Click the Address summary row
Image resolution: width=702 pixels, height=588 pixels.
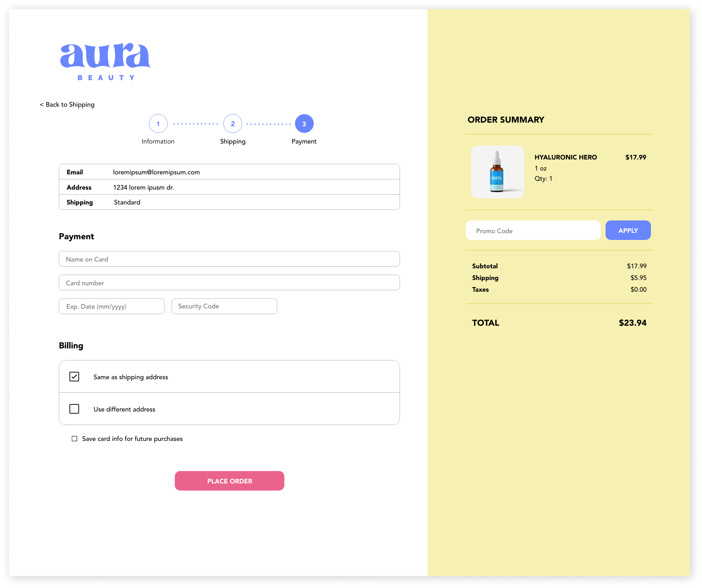point(229,187)
